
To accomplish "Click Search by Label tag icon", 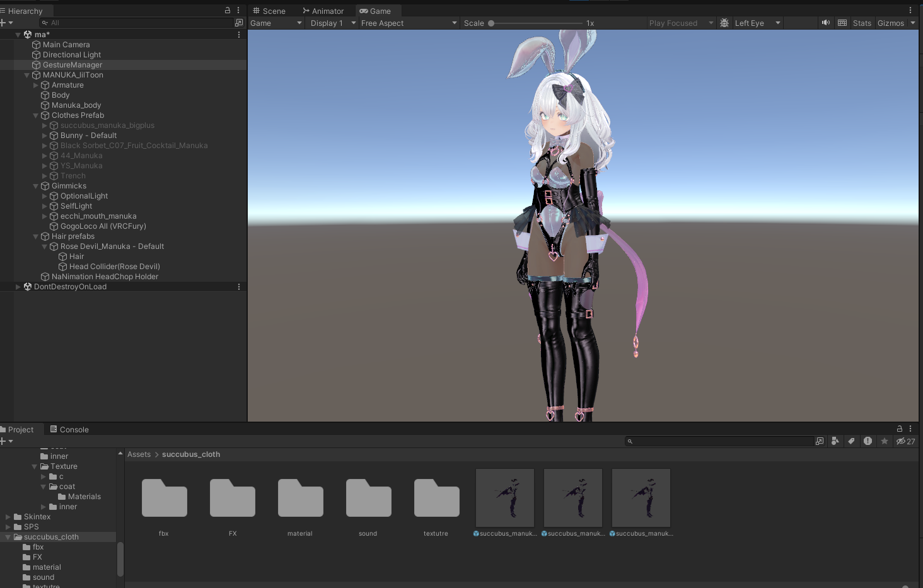I will coord(851,441).
